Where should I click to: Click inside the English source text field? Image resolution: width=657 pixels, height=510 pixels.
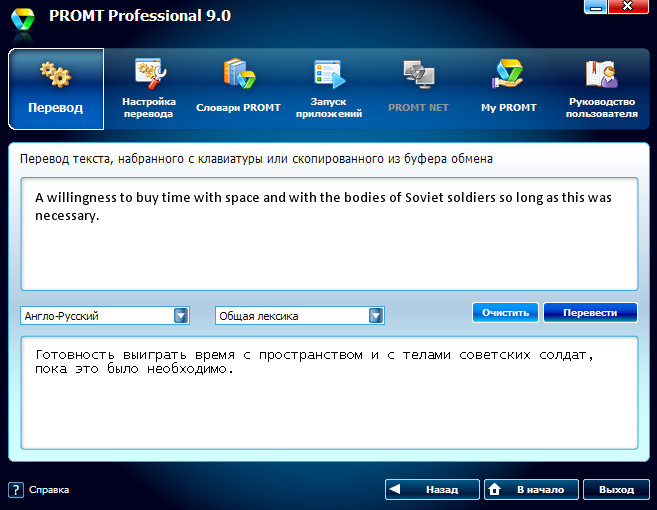329,234
